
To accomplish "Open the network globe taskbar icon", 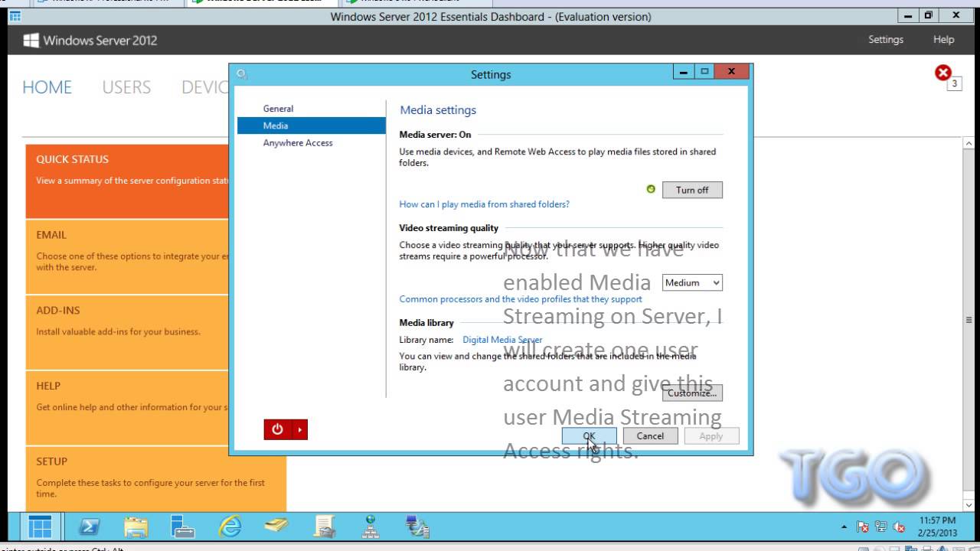I will click(x=371, y=527).
